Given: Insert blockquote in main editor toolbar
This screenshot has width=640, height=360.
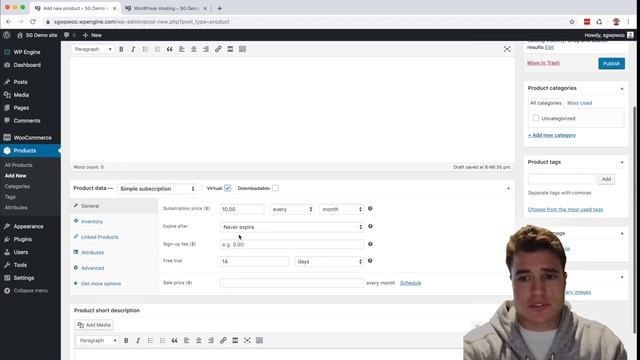Looking at the screenshot, I should [169, 49].
